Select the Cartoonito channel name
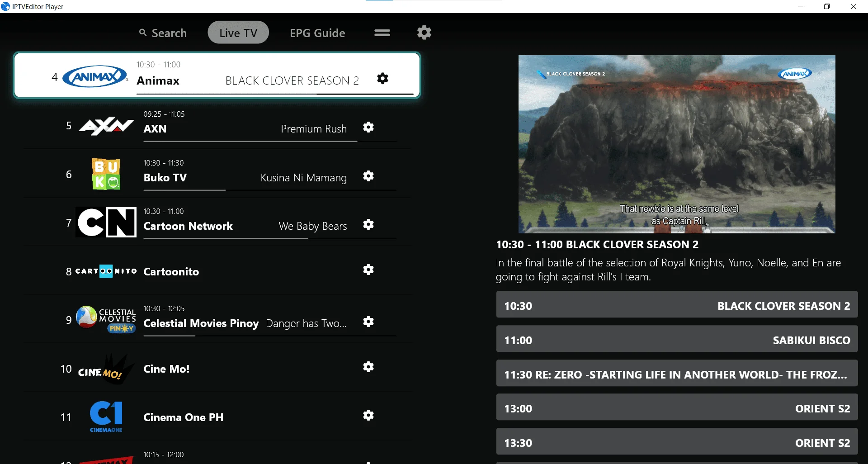The width and height of the screenshot is (868, 464). click(x=171, y=272)
